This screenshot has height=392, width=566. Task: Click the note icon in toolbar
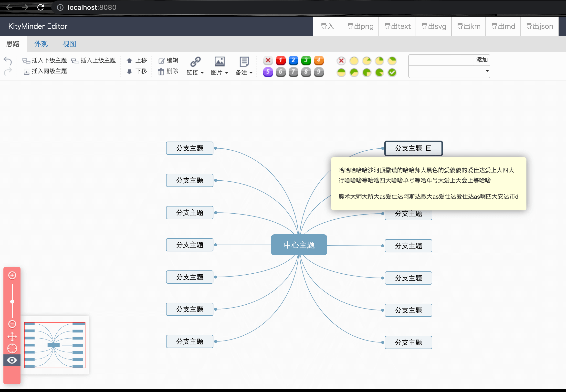[244, 62]
